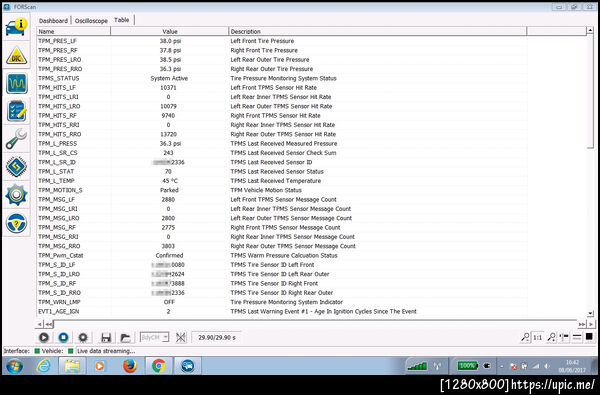Click the Confirmed value
This screenshot has height=395, width=600.
169,255
